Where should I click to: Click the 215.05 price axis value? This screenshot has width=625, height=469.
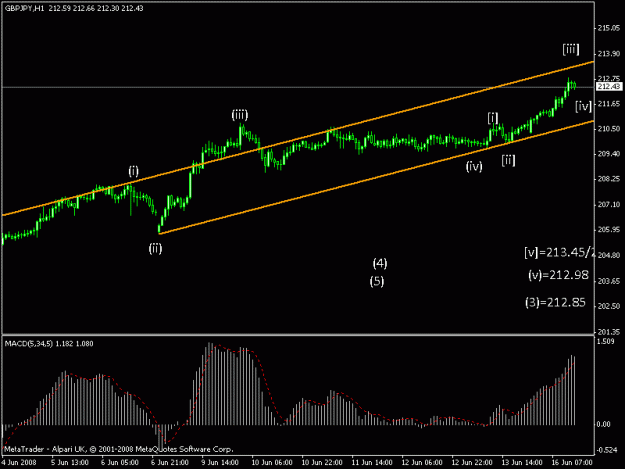[609, 28]
